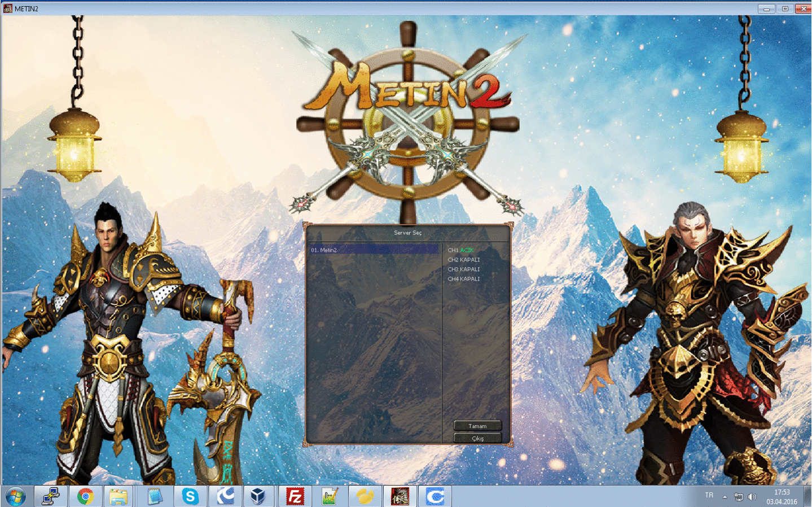Confirm server selection with Tamam button

pyautogui.click(x=477, y=426)
